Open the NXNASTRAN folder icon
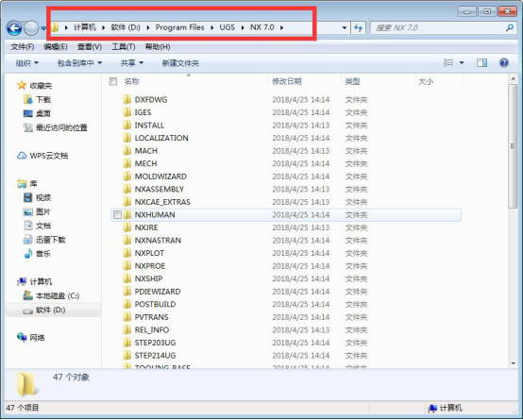The image size is (523, 420). pyautogui.click(x=127, y=240)
